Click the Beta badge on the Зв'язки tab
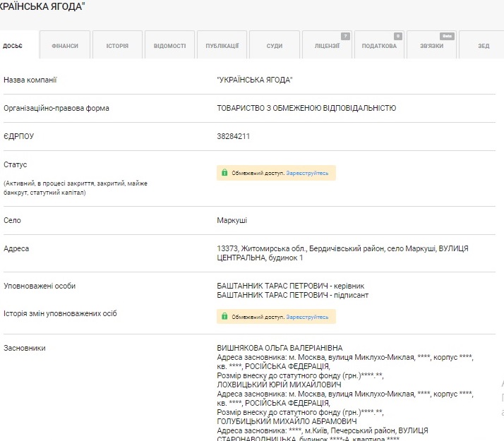Viewport: 504px width, 441px height. 446,36
